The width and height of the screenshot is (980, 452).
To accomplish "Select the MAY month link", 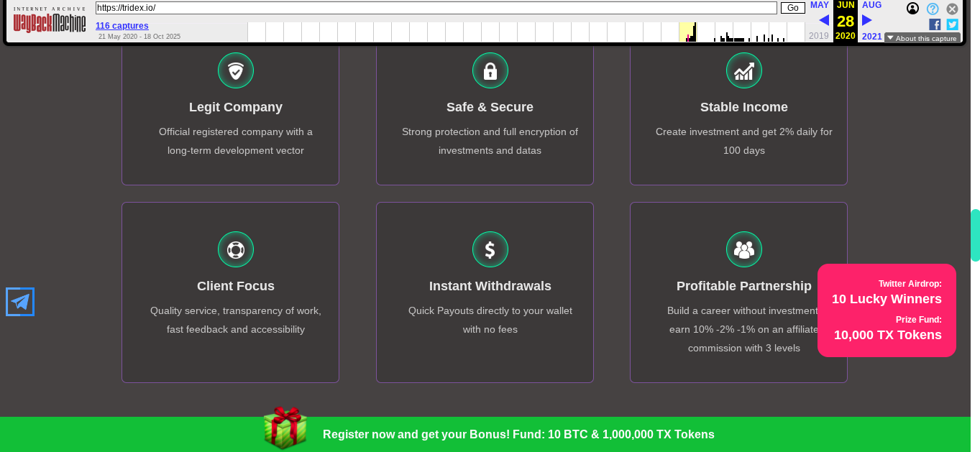I will pyautogui.click(x=820, y=5).
